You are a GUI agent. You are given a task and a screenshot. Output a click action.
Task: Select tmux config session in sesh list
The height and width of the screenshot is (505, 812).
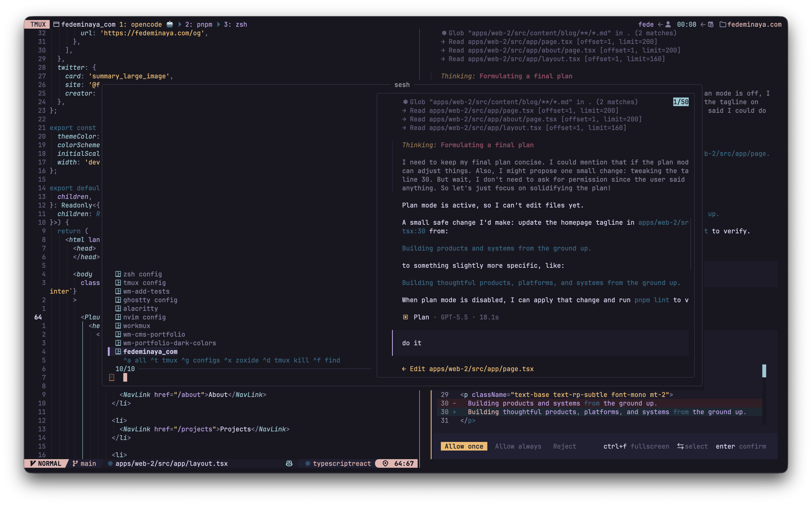145,283
